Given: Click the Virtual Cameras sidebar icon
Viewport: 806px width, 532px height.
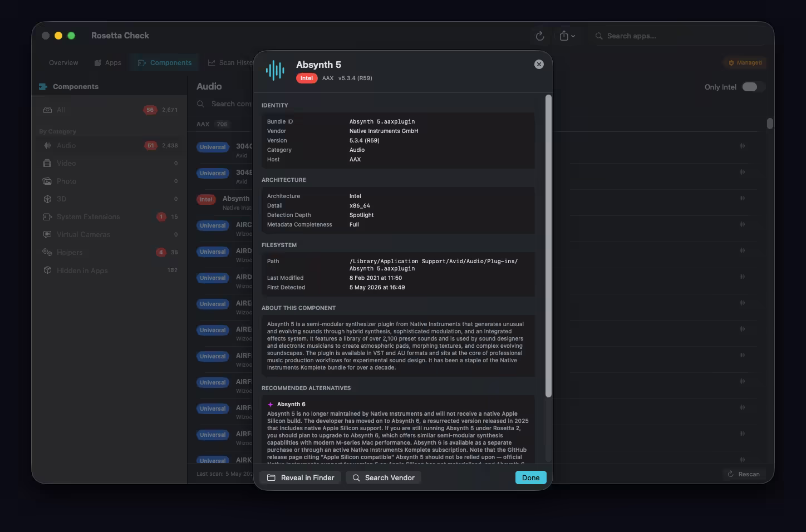Looking at the screenshot, I should pos(47,235).
